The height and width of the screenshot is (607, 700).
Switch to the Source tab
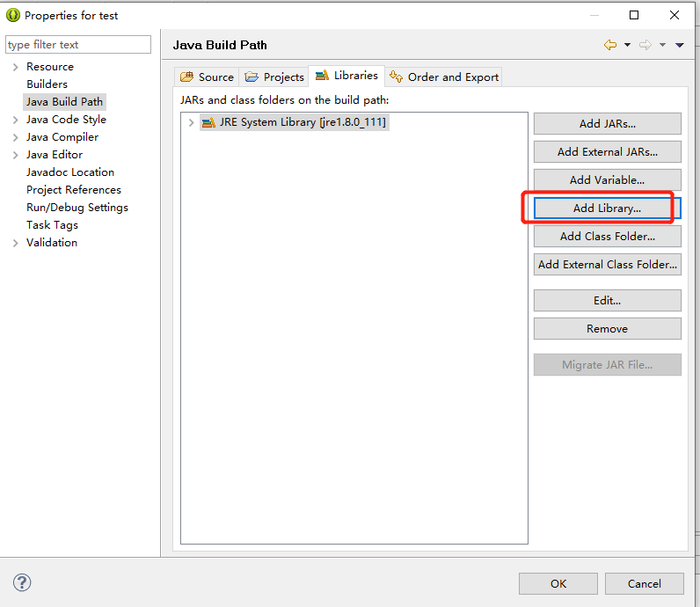click(207, 77)
